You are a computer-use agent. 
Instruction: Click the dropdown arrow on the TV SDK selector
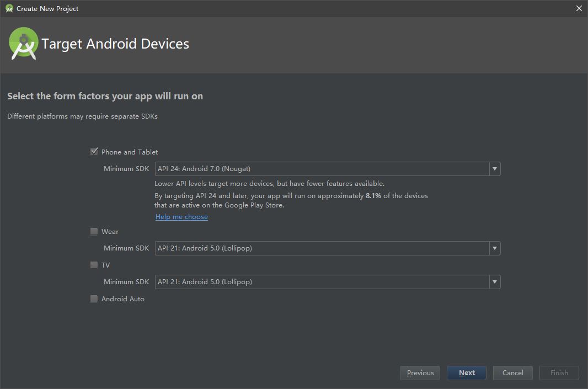point(494,282)
